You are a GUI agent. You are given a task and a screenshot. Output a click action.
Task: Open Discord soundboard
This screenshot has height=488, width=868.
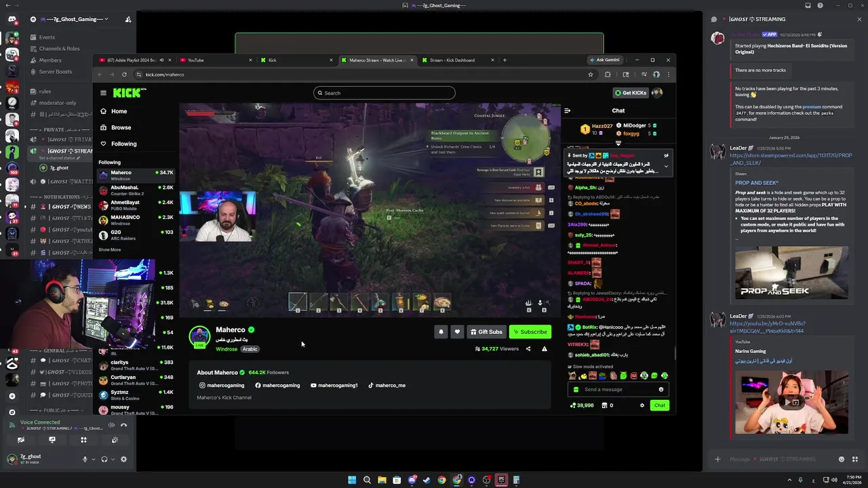click(x=115, y=440)
